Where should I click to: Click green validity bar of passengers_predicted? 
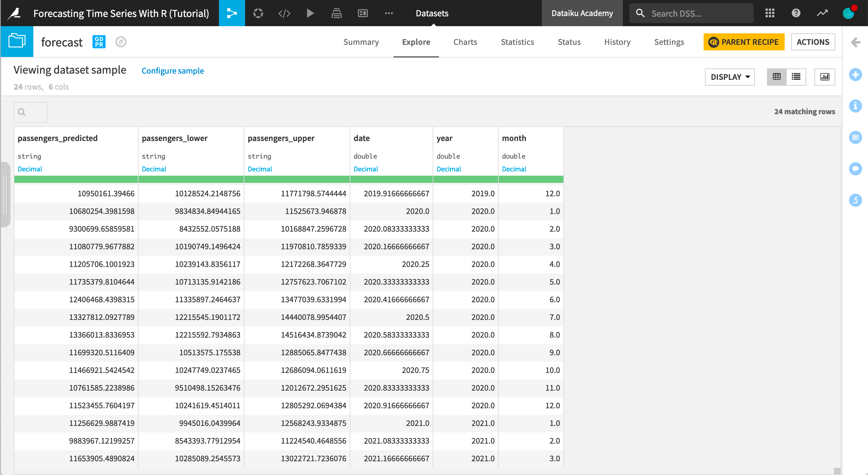[x=76, y=179]
